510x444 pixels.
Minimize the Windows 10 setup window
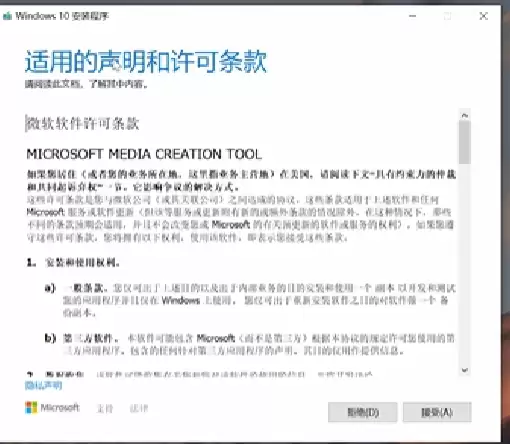[x=413, y=16]
